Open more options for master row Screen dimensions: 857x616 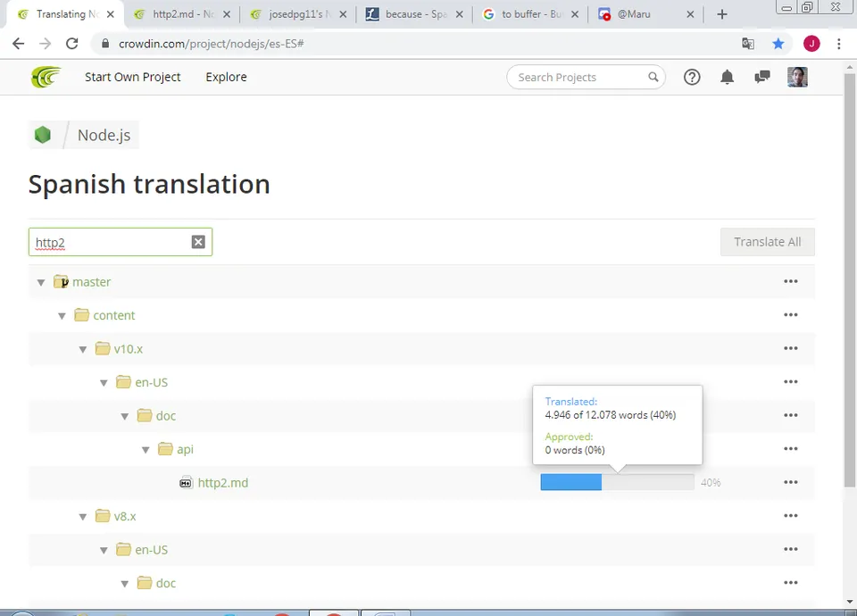791,281
